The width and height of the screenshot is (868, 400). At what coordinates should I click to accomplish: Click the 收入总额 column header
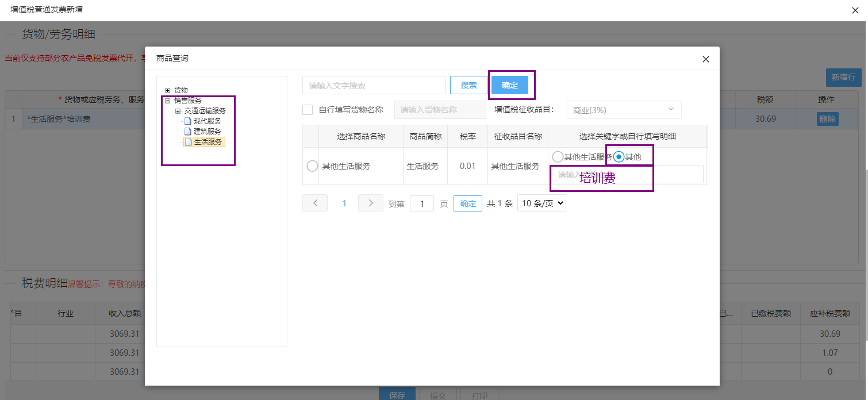[x=125, y=313]
